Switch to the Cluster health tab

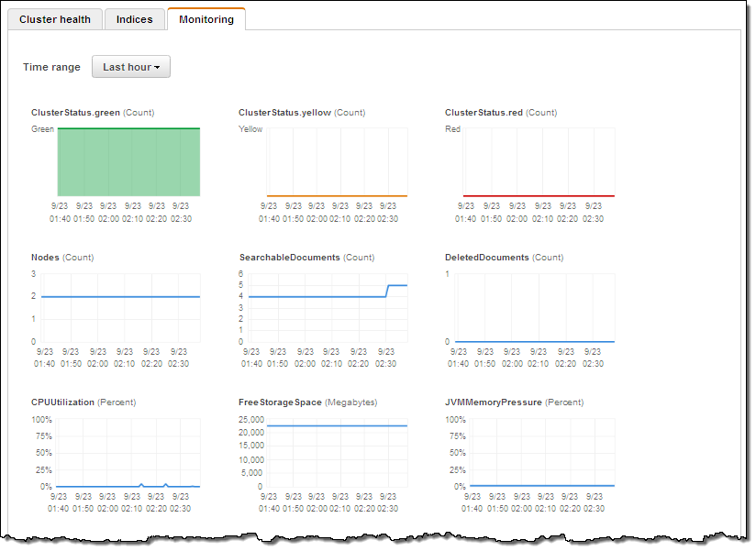[x=55, y=19]
